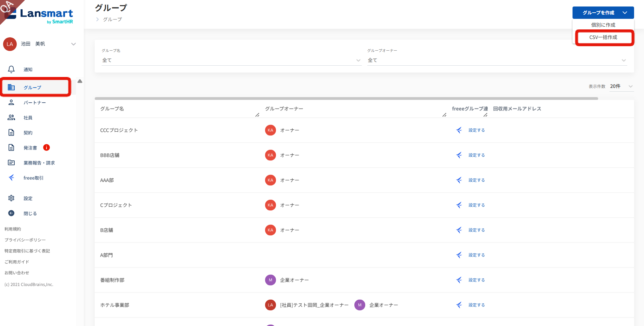Click the horizontal scrollbar above the table

[x=346, y=99]
